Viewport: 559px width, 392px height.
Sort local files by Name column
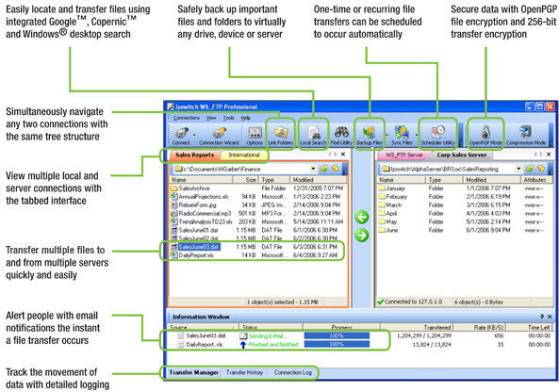[201, 180]
